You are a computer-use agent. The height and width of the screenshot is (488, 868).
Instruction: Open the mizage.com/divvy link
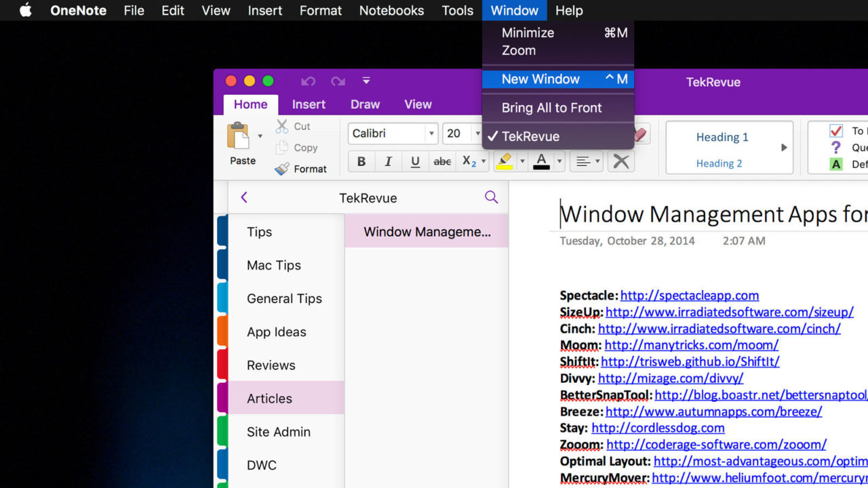click(x=671, y=378)
